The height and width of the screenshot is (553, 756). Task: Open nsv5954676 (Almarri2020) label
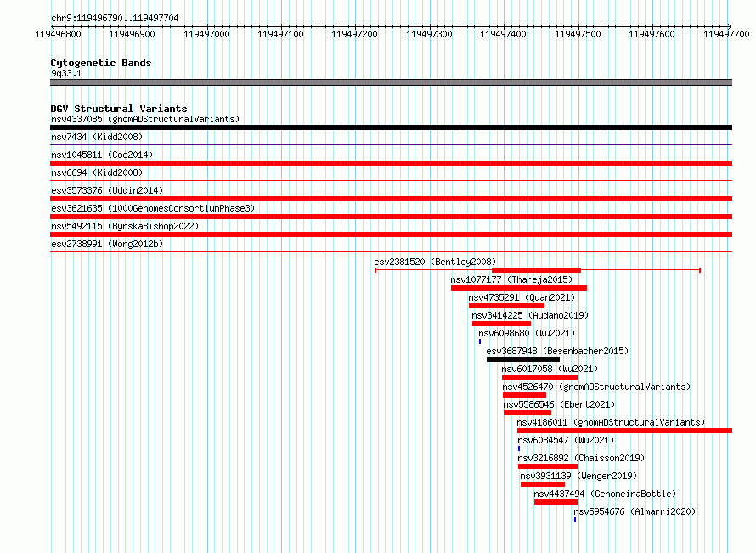[x=635, y=511]
